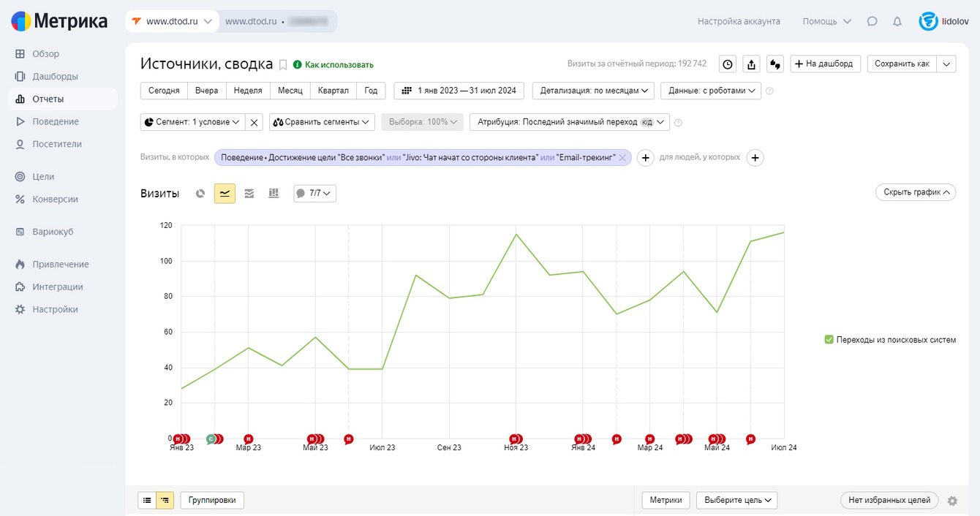Expand the 'Детализация: по месяцам' dropdown
Viewport: 980px width, 516px height.
pos(593,91)
